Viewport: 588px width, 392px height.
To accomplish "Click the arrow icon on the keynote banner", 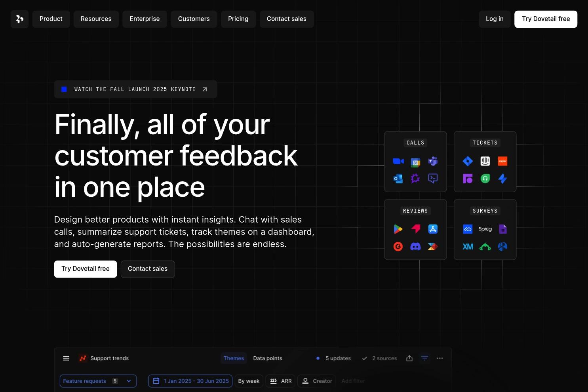I will pos(205,89).
